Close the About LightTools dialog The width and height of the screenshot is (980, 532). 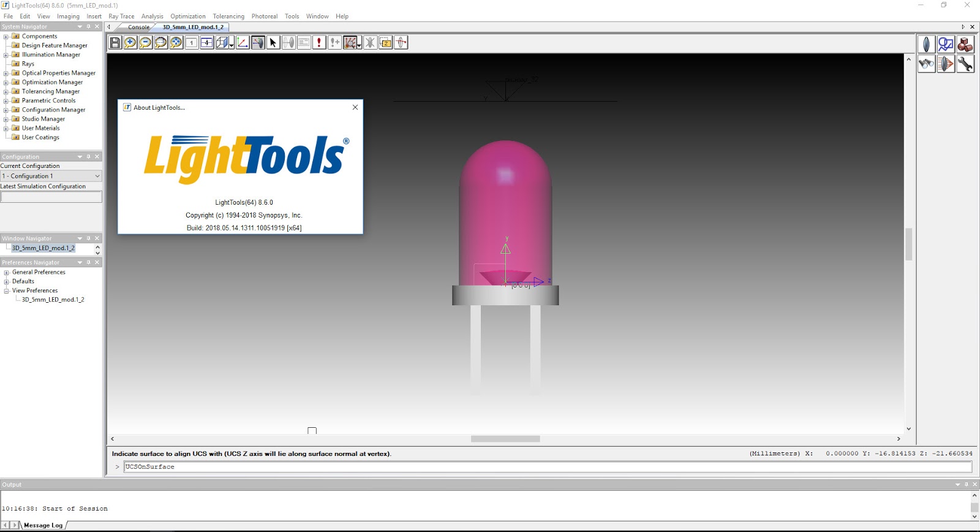(x=355, y=107)
